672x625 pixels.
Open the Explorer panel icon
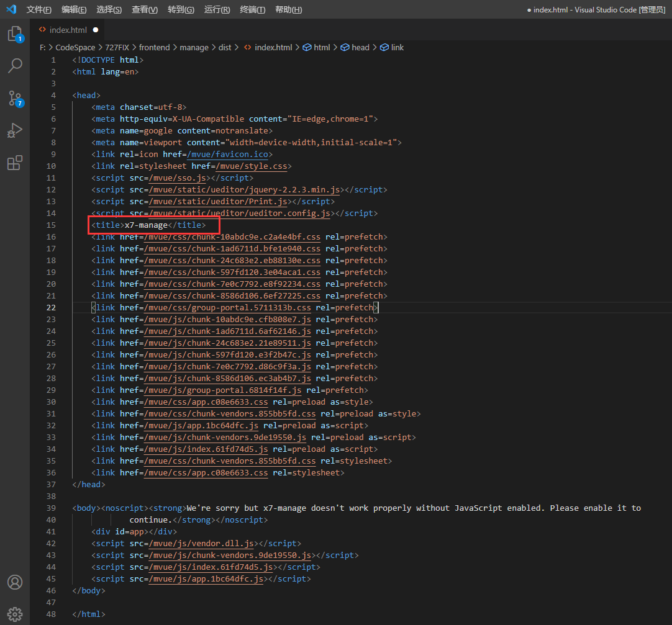pos(15,34)
